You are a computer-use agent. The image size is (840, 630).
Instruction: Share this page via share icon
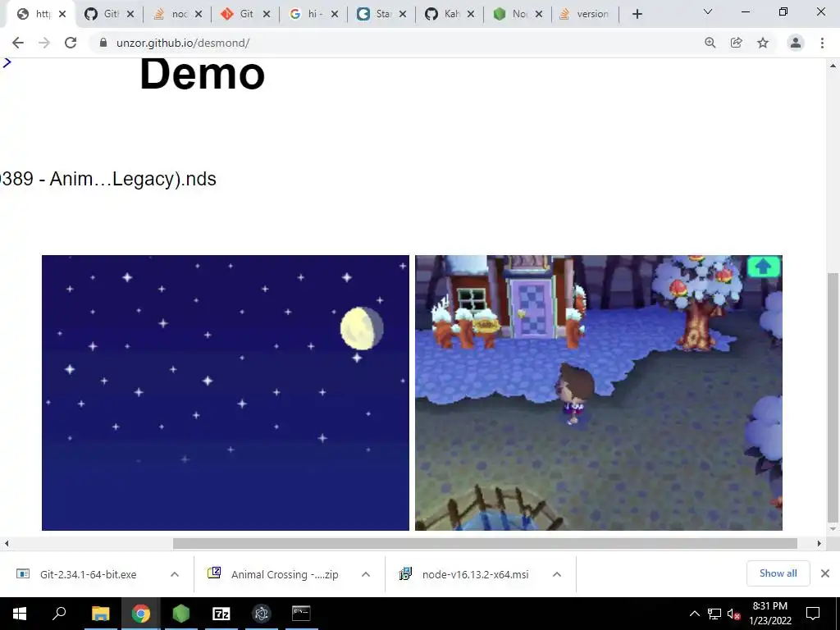tap(737, 43)
